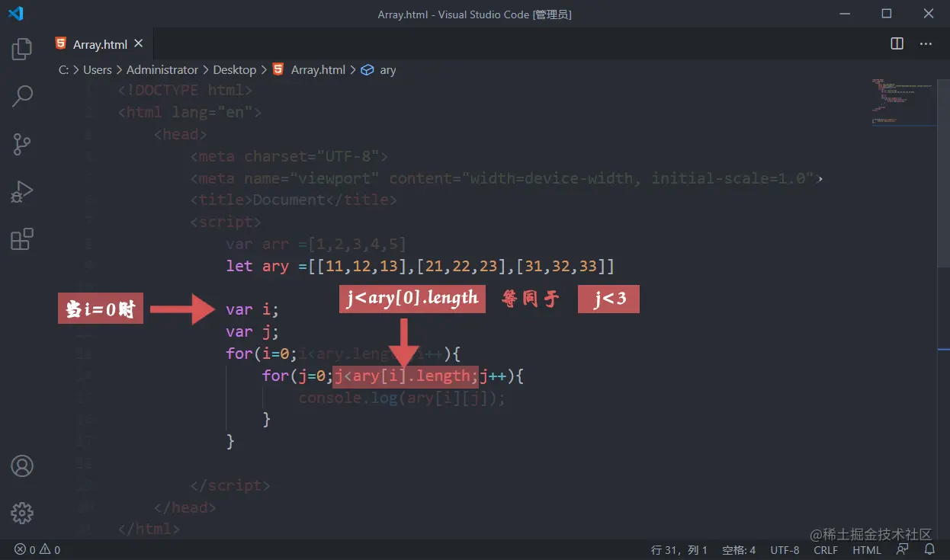
Task: Click the Administrator breadcrumb segment
Action: pyautogui.click(x=162, y=69)
